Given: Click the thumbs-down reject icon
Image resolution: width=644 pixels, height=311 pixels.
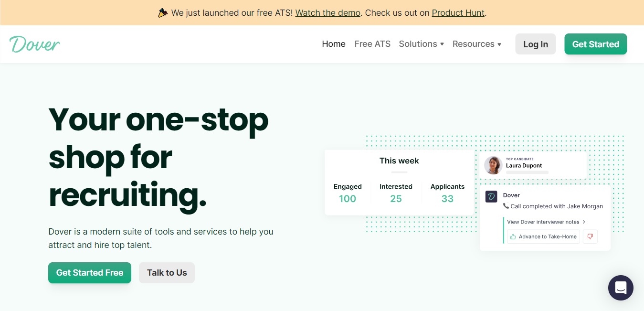Looking at the screenshot, I should 590,236.
